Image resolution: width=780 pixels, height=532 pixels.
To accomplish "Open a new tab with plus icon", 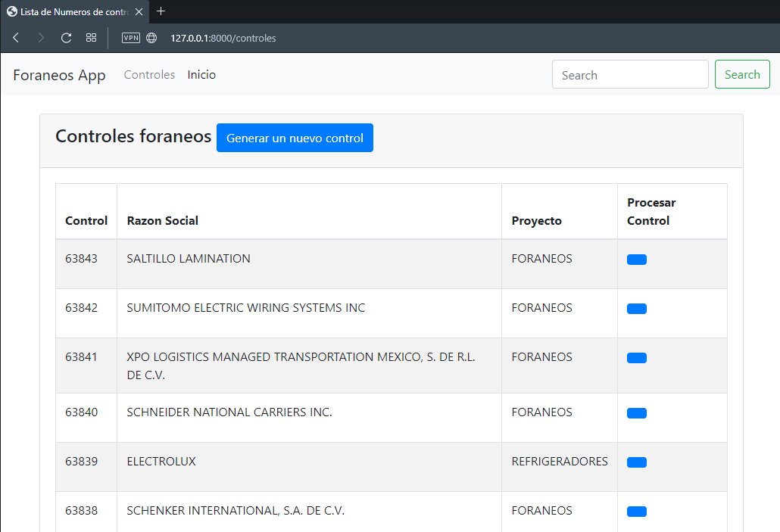I will pos(161,11).
